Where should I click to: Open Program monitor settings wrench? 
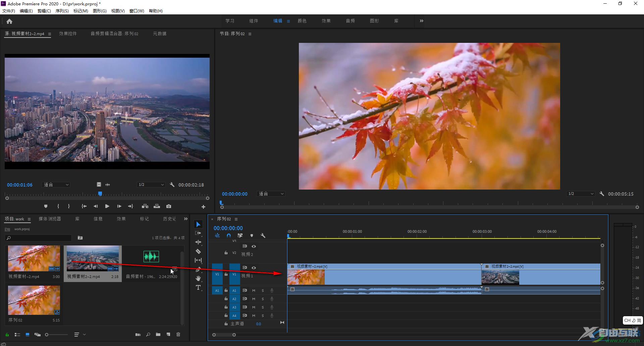pos(602,194)
